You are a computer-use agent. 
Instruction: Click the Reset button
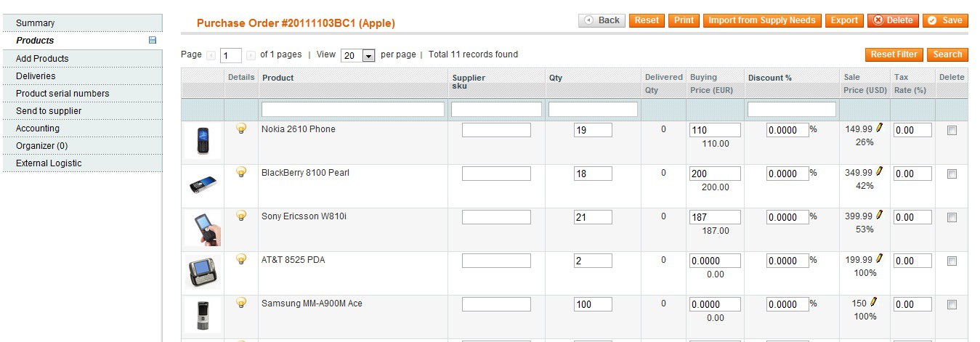(x=647, y=20)
